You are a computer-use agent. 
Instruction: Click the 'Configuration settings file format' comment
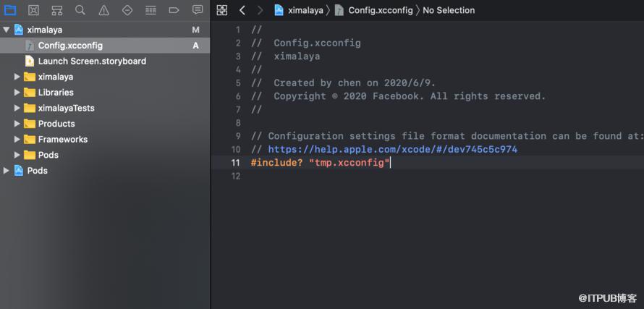point(447,136)
